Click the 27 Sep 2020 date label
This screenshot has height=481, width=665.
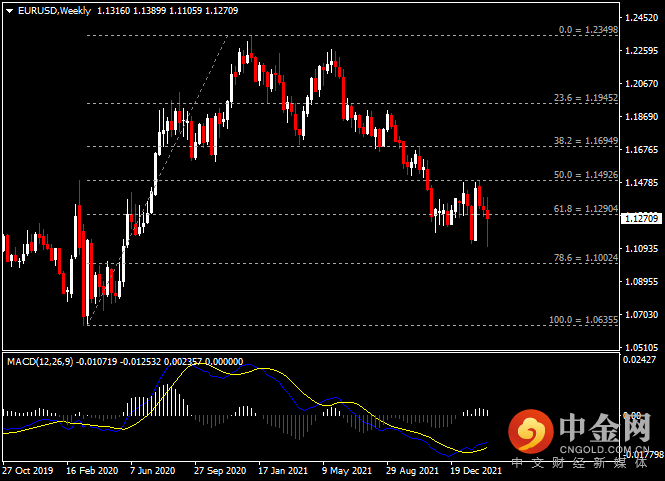[220, 470]
